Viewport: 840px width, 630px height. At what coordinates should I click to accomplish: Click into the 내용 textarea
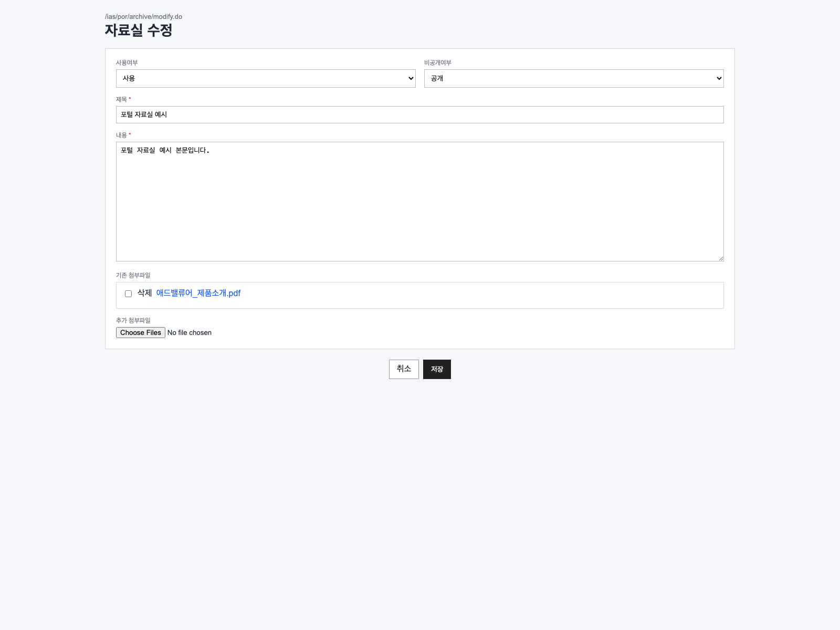point(420,202)
